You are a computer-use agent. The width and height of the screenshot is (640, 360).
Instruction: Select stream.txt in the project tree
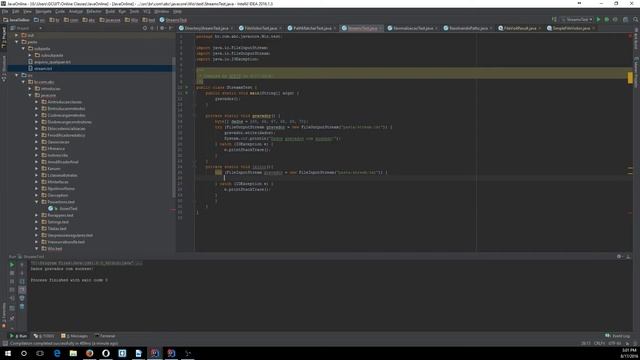point(43,69)
